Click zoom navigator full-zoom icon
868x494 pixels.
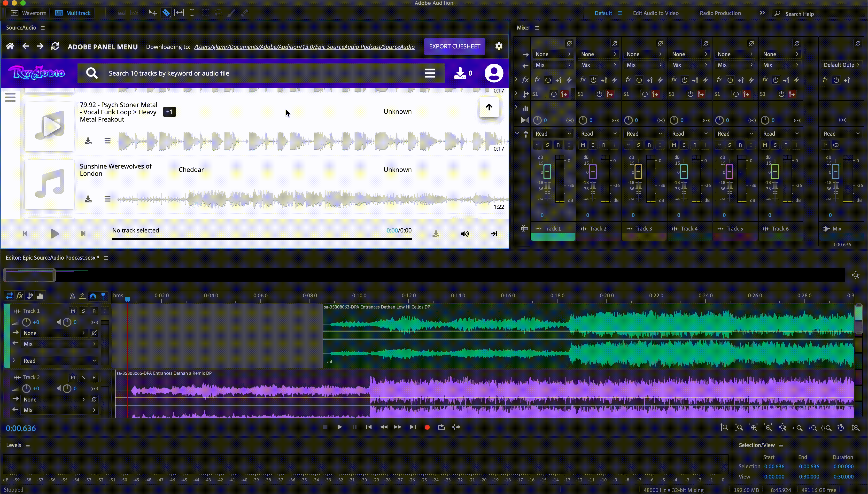point(855,275)
